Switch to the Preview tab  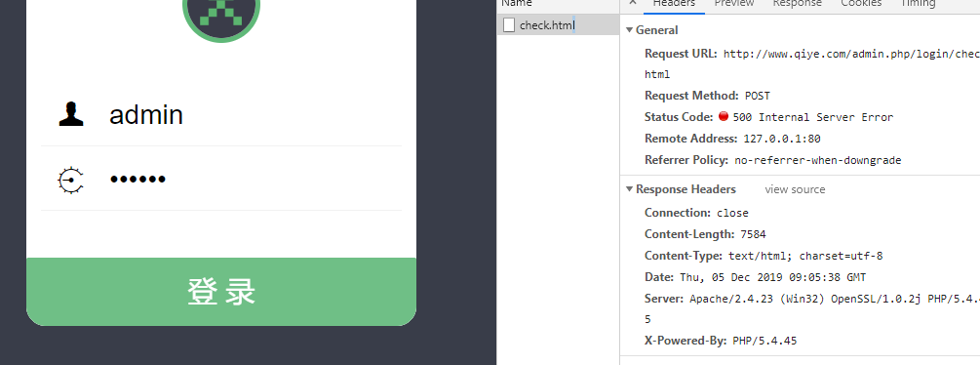click(x=734, y=3)
